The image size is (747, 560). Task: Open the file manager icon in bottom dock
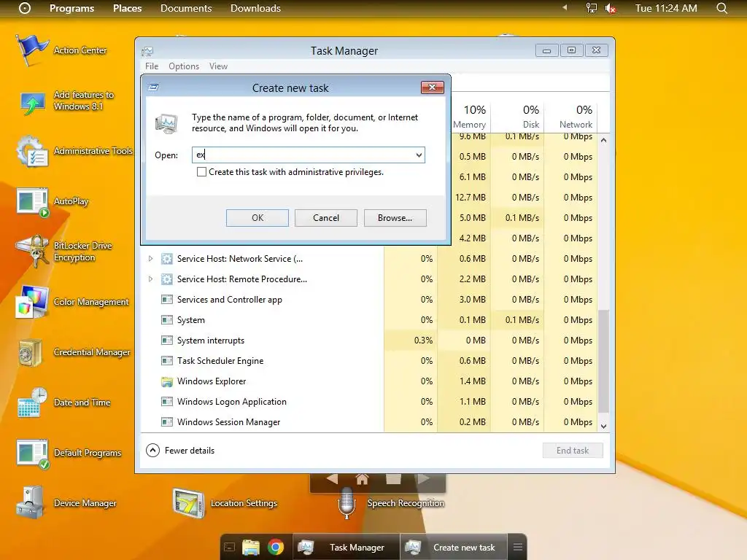pos(251,547)
